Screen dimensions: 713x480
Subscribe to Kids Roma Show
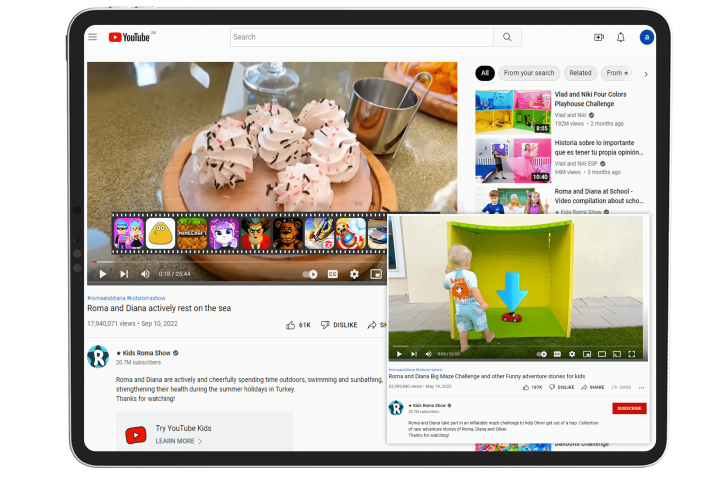pyautogui.click(x=629, y=408)
